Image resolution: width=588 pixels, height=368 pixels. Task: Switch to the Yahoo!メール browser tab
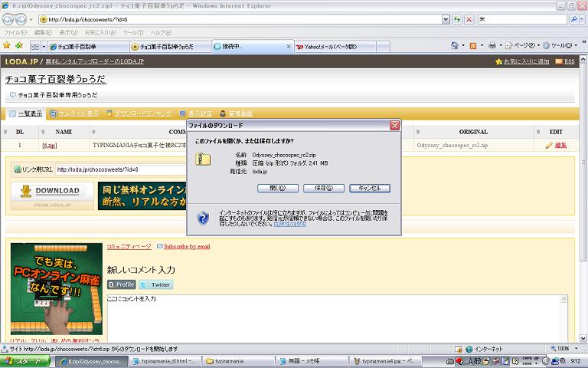329,47
